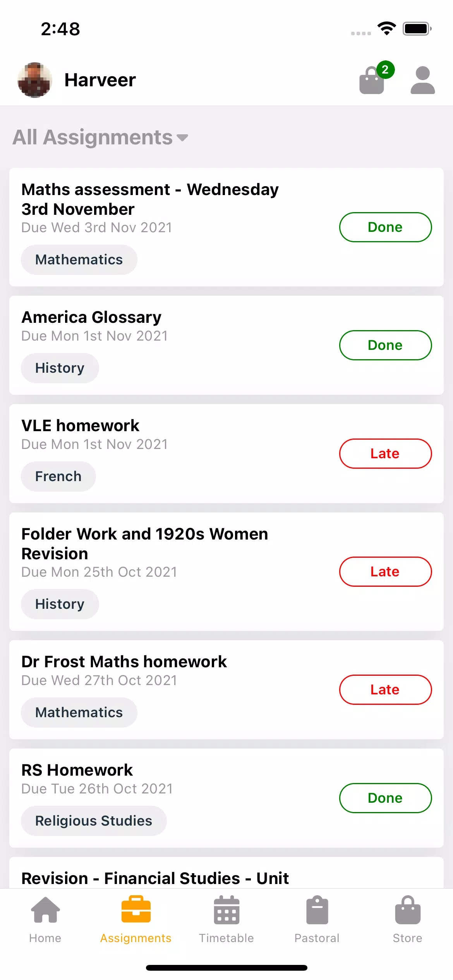Open the user account profile icon
Screen dimensions: 453x980
[422, 80]
